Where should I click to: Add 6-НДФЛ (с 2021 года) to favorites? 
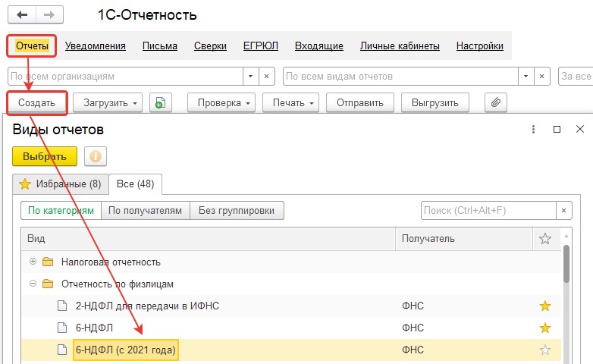click(x=545, y=350)
